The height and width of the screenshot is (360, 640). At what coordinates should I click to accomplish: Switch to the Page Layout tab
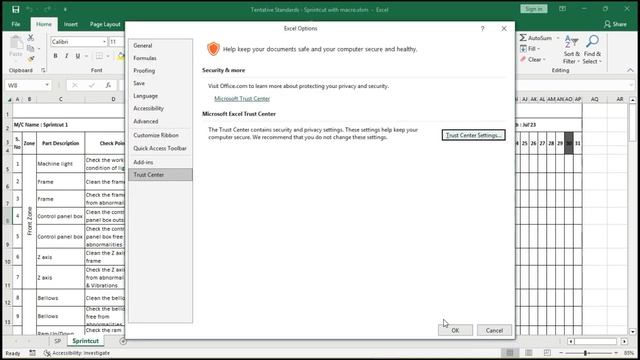click(x=105, y=24)
